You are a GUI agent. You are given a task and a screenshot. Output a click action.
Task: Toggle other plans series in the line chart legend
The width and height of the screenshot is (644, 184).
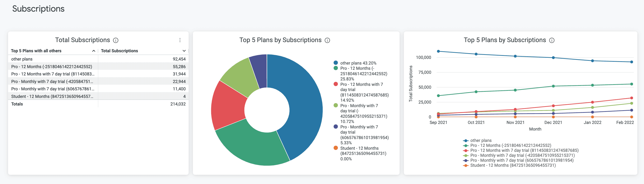click(x=466, y=140)
